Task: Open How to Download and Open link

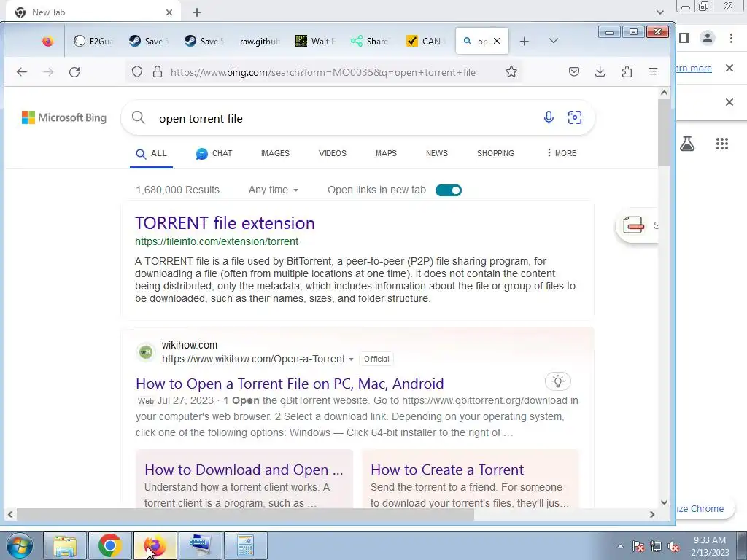Action: click(244, 470)
